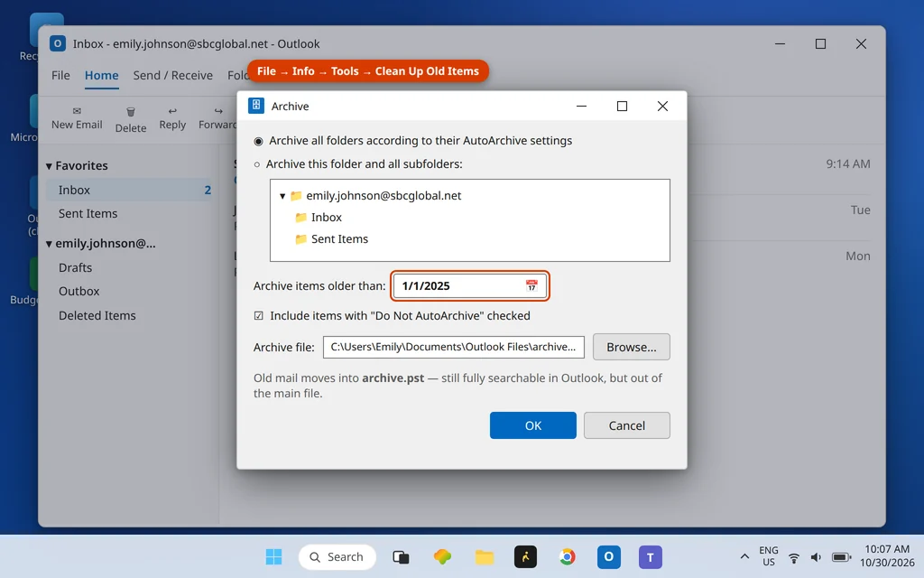Open Wi-Fi network settings in tray
This screenshot has height=578, width=924.
click(794, 557)
